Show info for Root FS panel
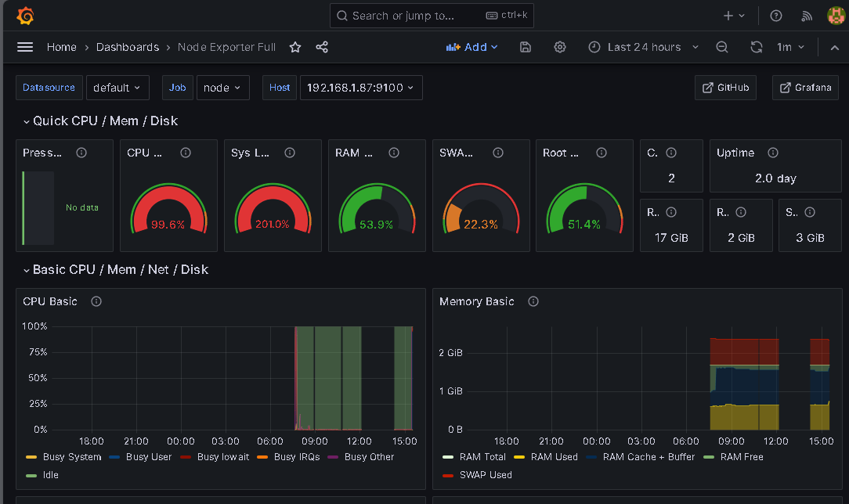 point(602,153)
